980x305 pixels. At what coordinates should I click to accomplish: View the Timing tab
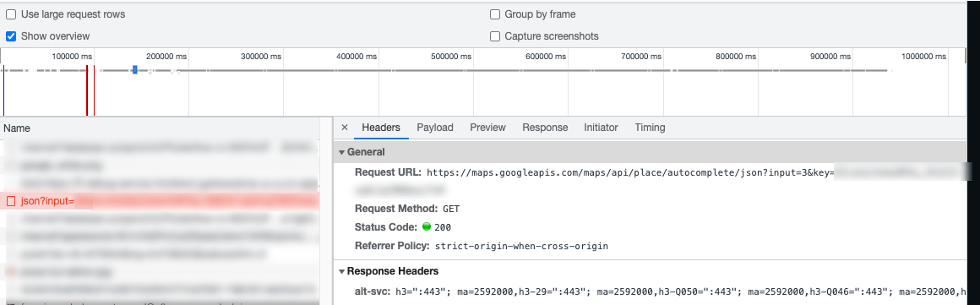(x=650, y=128)
